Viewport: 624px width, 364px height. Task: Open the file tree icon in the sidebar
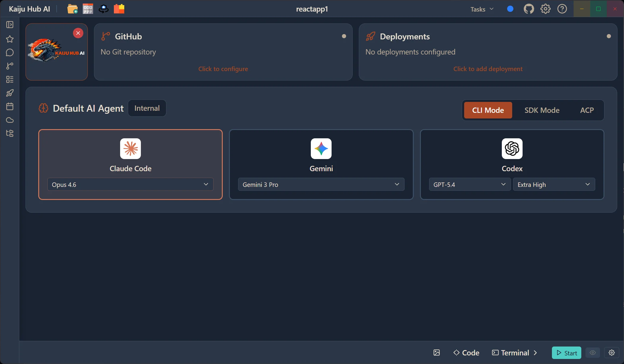(x=10, y=133)
